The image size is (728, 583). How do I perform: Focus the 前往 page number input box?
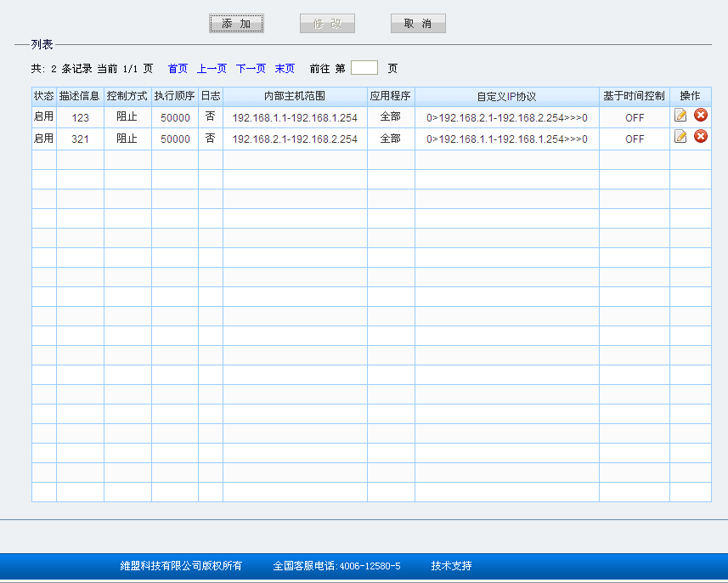tap(364, 68)
